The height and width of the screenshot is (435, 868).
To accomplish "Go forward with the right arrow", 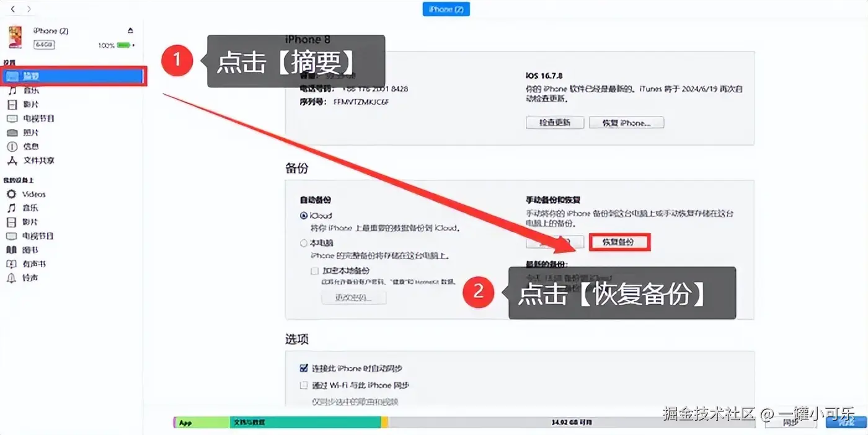I will point(29,9).
